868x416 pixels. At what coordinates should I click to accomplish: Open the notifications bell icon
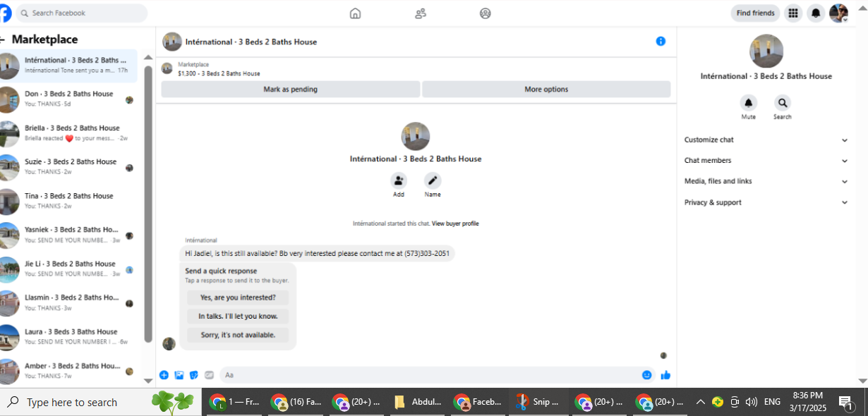pos(816,13)
